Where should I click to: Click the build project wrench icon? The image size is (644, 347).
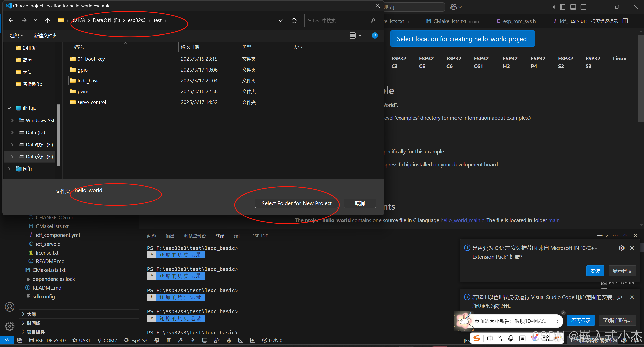coord(181,340)
